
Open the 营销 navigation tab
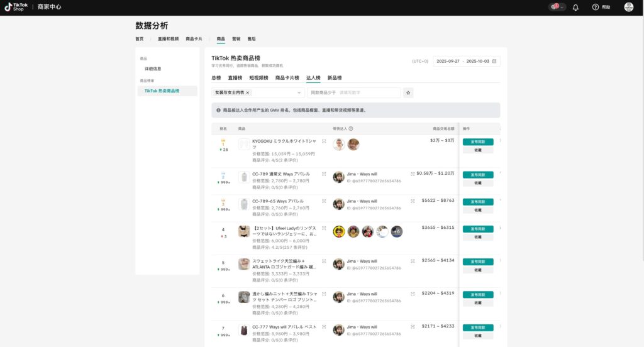[x=236, y=39]
